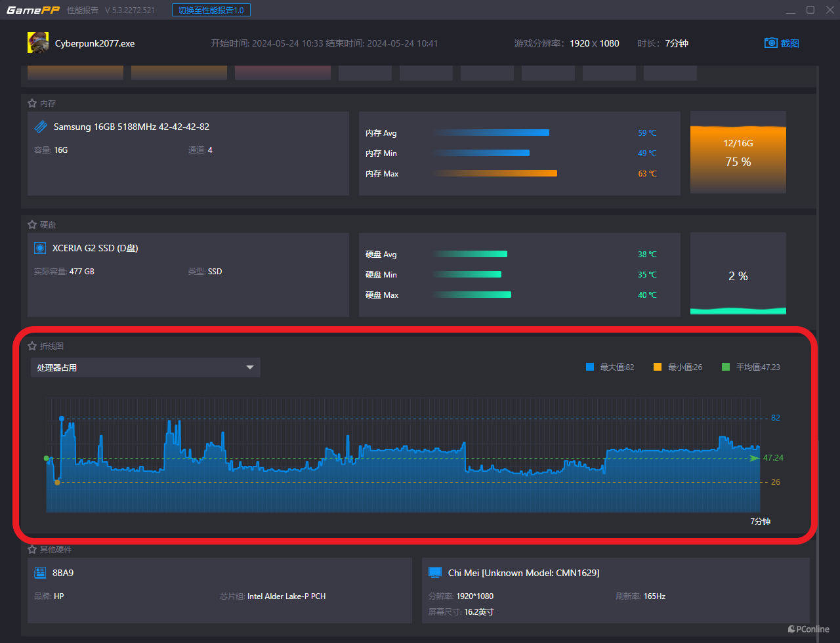Click the orange 最小值 legend swatch
Image resolution: width=840 pixels, height=643 pixels.
pos(658,367)
